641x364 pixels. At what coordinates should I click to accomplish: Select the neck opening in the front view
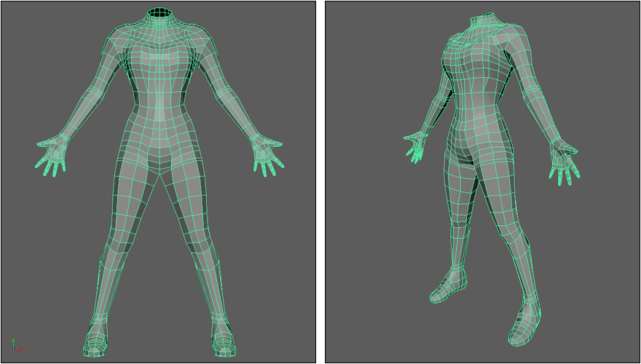point(158,13)
